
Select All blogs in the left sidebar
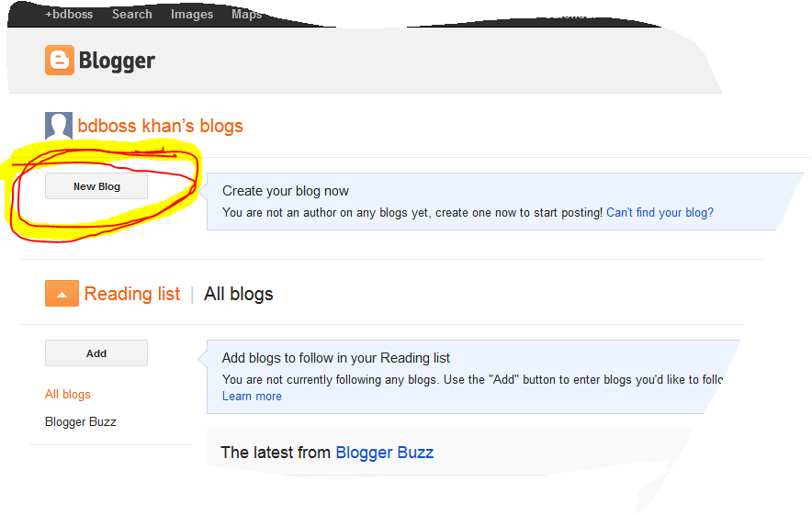68,395
